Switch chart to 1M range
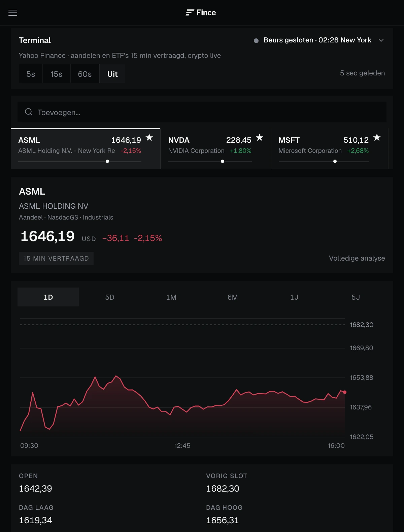 171,297
